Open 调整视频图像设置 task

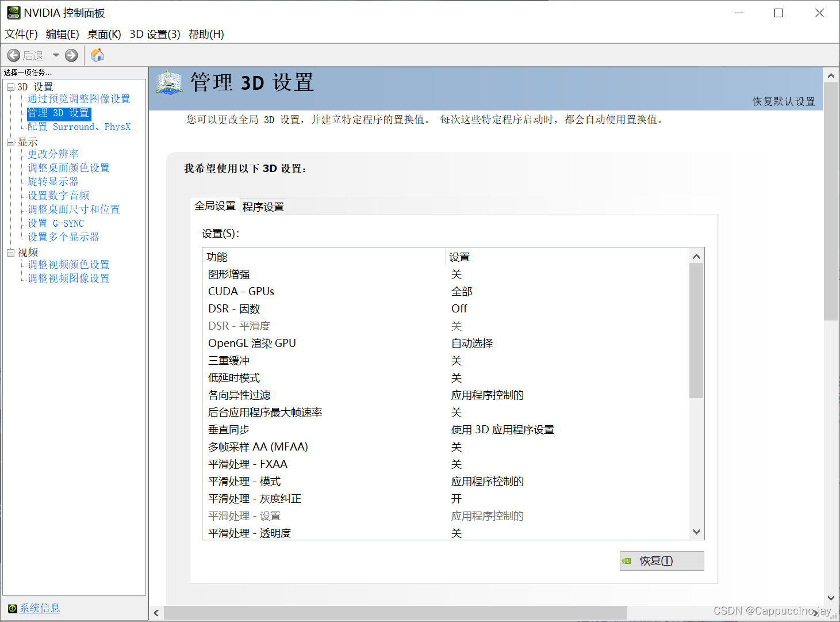(x=68, y=278)
